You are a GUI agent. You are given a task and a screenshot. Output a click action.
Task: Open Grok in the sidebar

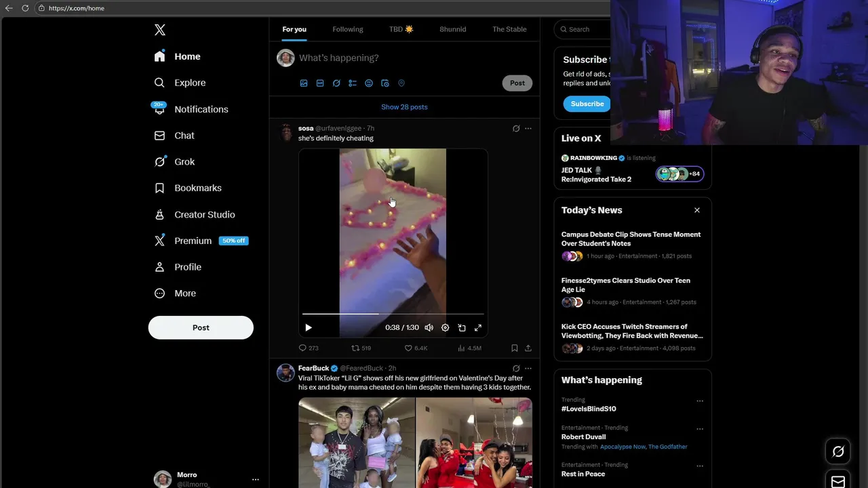pyautogui.click(x=174, y=162)
